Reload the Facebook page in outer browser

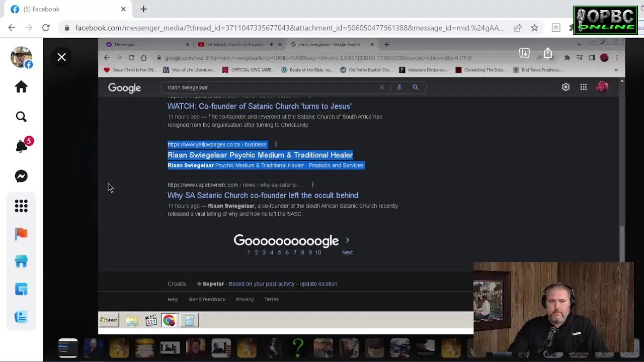[x=46, y=28]
